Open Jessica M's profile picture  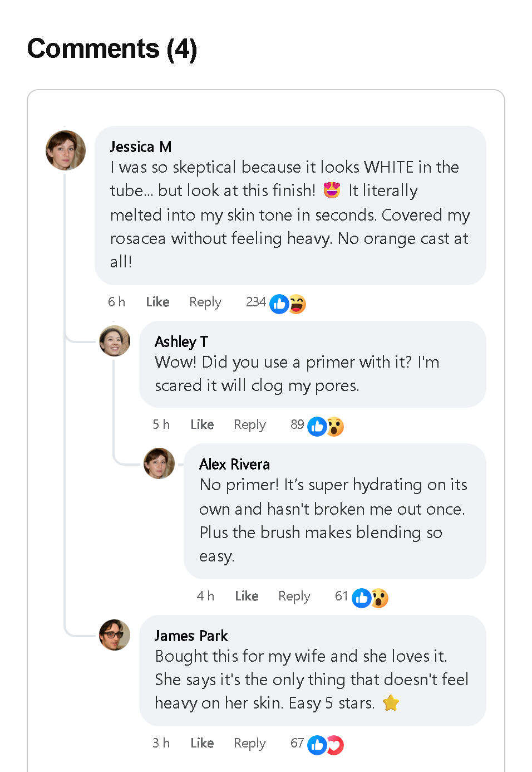point(66,150)
